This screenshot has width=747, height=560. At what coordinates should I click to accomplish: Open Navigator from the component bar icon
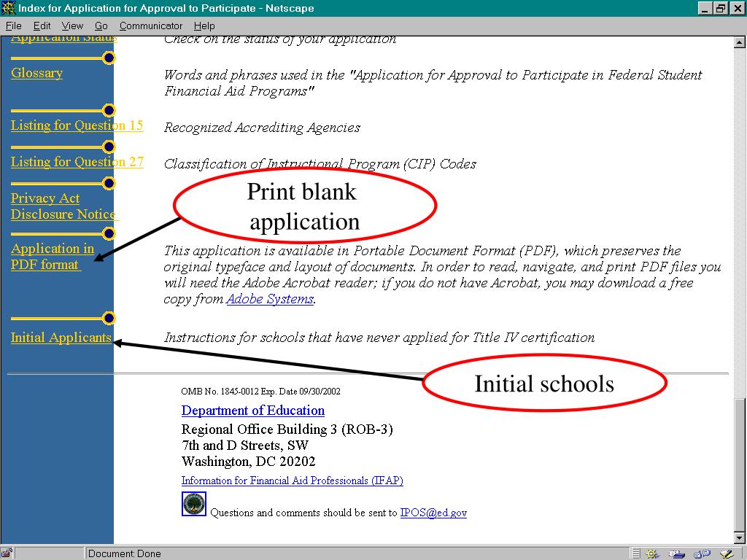(652, 554)
